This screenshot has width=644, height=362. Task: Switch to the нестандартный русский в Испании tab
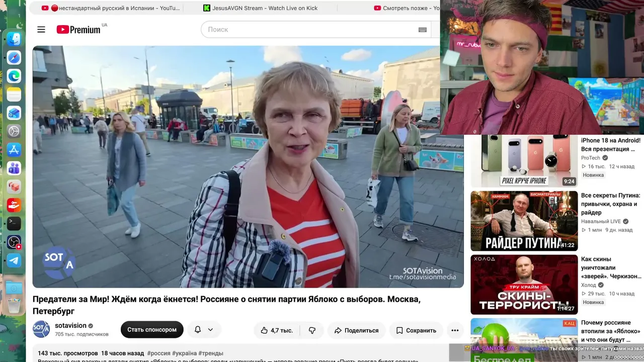coord(110,8)
